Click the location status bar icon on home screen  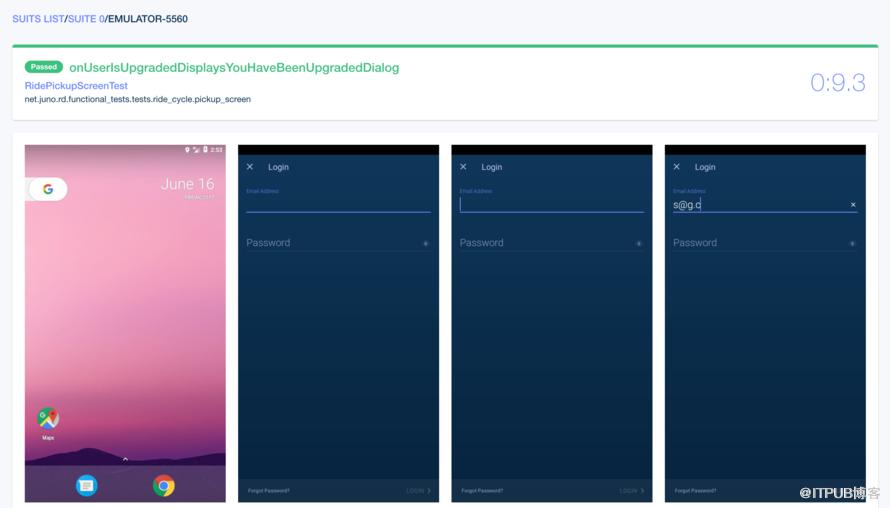tap(187, 149)
